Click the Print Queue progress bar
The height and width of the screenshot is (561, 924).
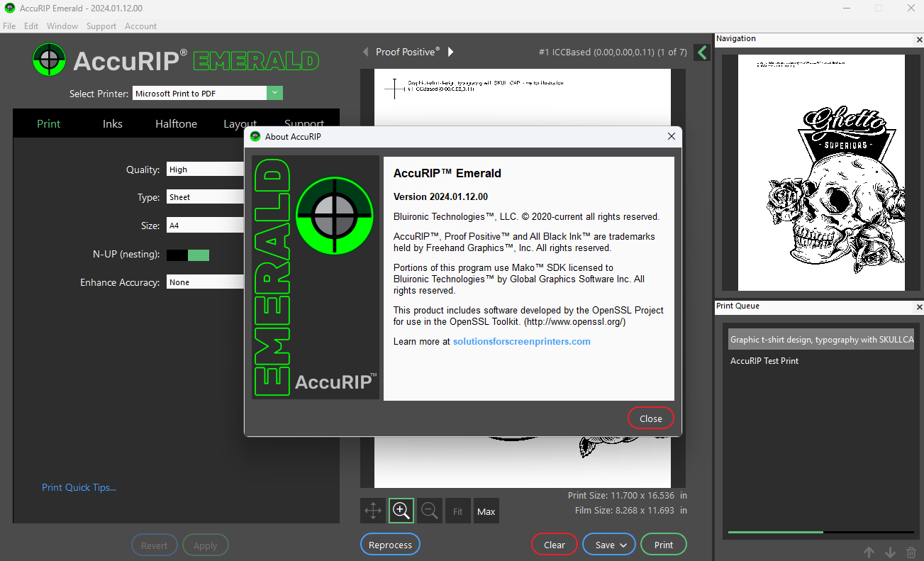coord(821,532)
